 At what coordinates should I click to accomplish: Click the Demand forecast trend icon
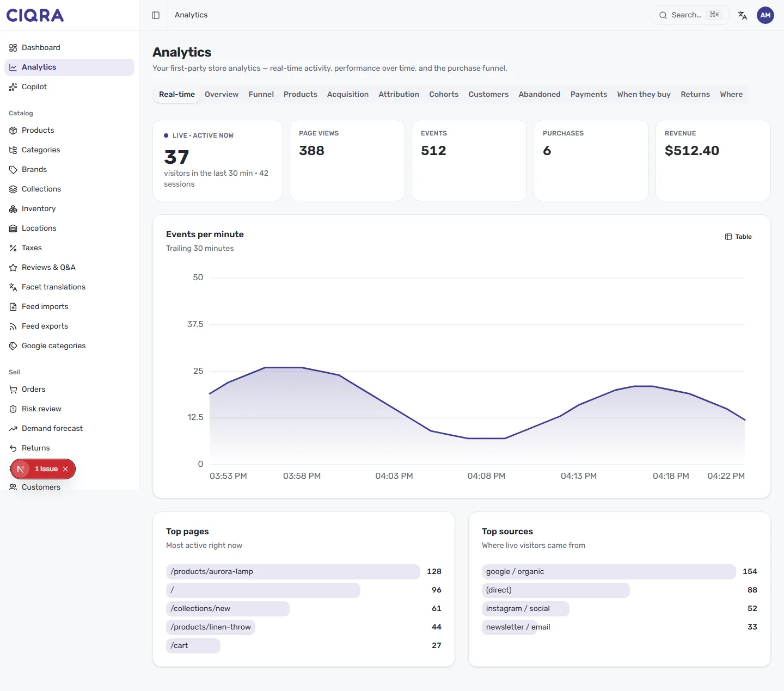[x=13, y=429]
